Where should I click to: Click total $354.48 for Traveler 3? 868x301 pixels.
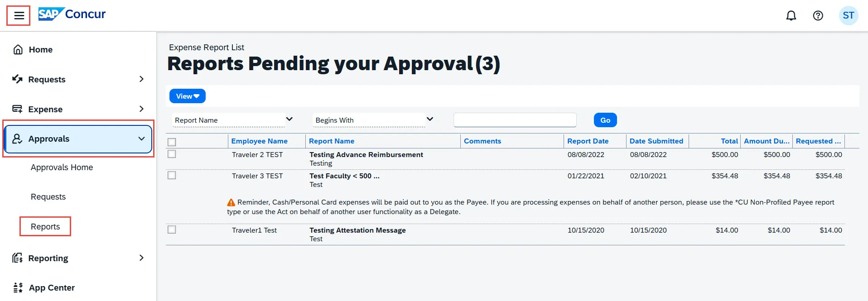coord(725,176)
